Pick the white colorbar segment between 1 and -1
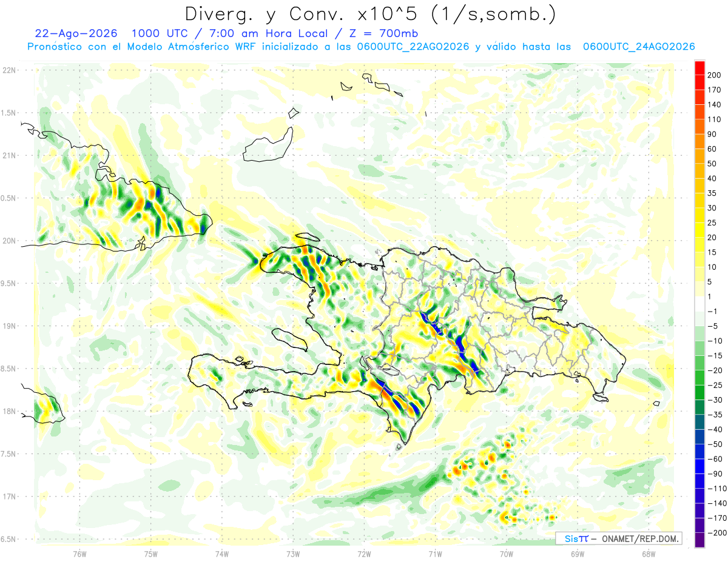 tap(699, 304)
